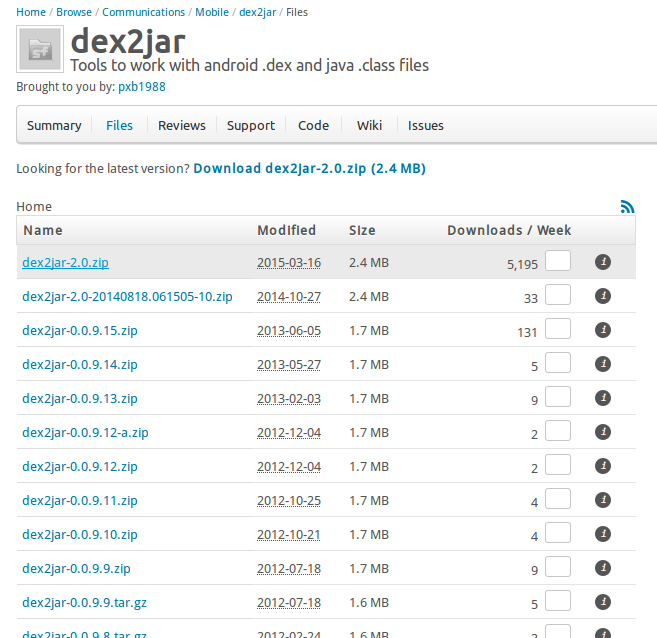Viewport: 657px width, 638px height.
Task: Click stats box for dex2jar-0.0.9.13.zip
Action: tap(558, 396)
